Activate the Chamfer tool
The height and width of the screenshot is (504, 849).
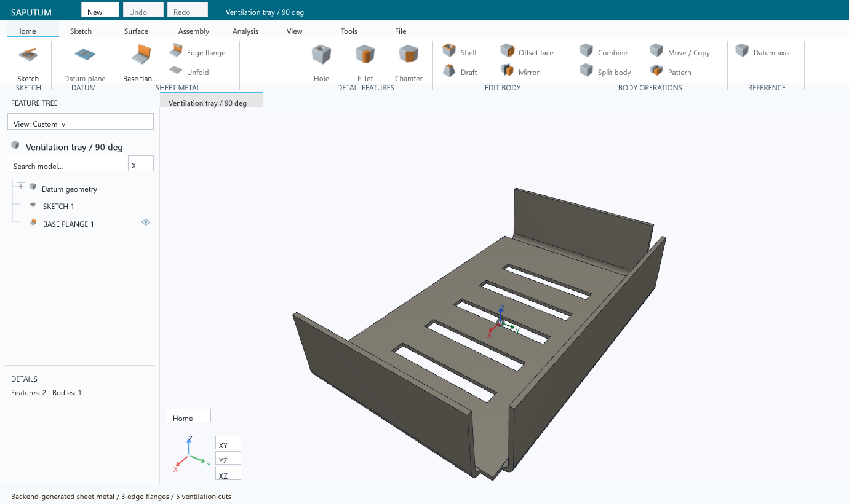(409, 63)
